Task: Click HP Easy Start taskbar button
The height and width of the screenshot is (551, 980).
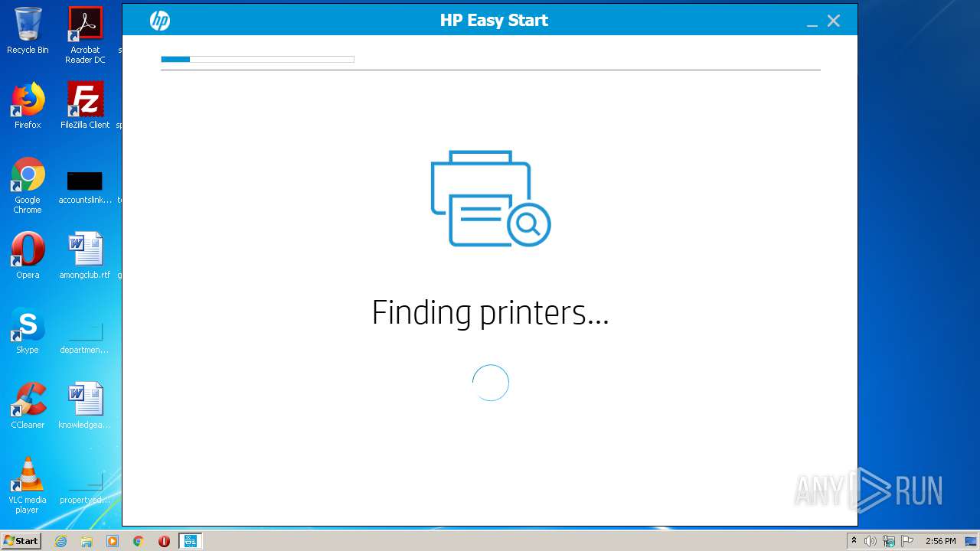Action: (190, 541)
